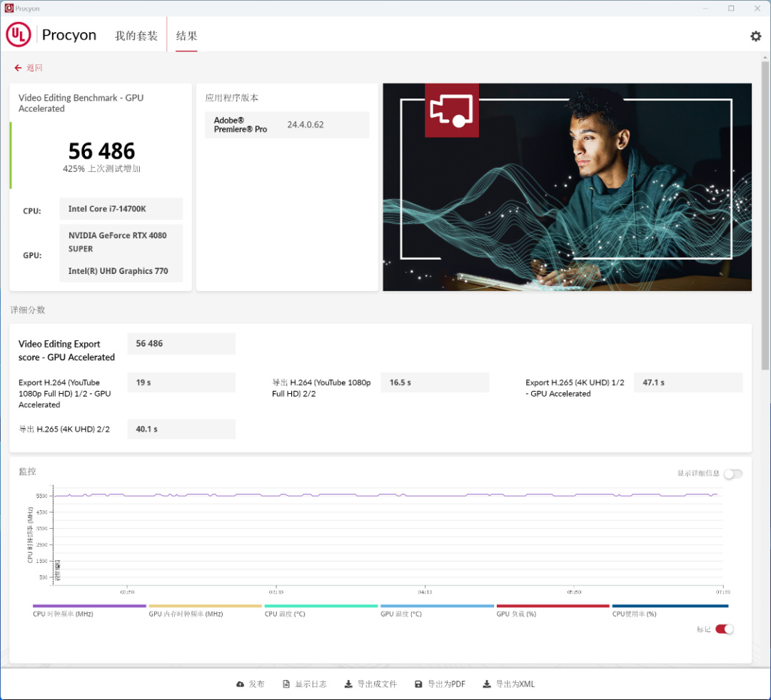
Task: Enable the 显示详细信息 toggle
Action: 732,474
